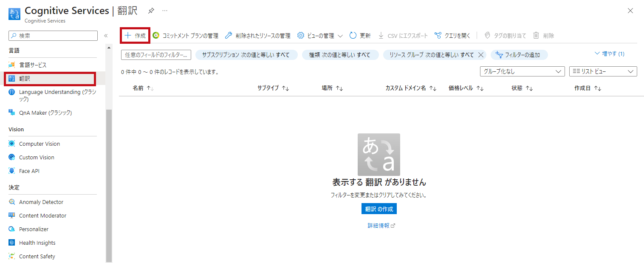The width and height of the screenshot is (644, 263).
Task: Click the sidebar vertical scrollbar
Action: click(x=109, y=185)
